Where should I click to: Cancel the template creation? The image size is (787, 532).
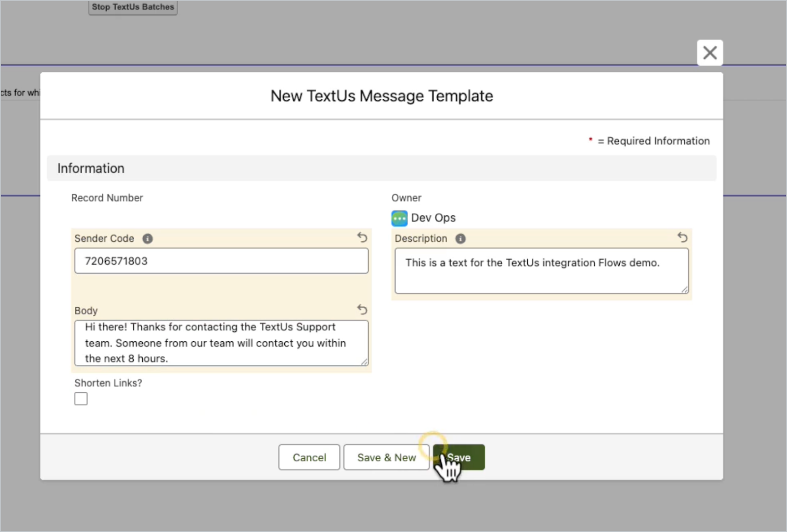(309, 457)
